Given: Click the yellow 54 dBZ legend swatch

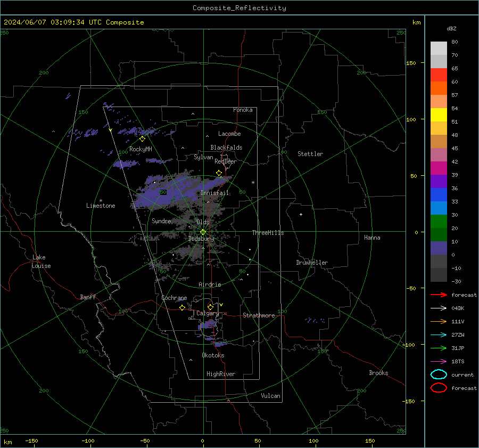Looking at the screenshot, I should [x=439, y=115].
